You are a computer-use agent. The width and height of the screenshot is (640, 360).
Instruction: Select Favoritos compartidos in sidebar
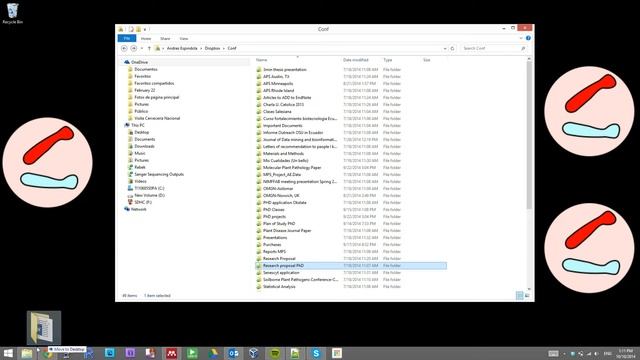pyautogui.click(x=154, y=83)
